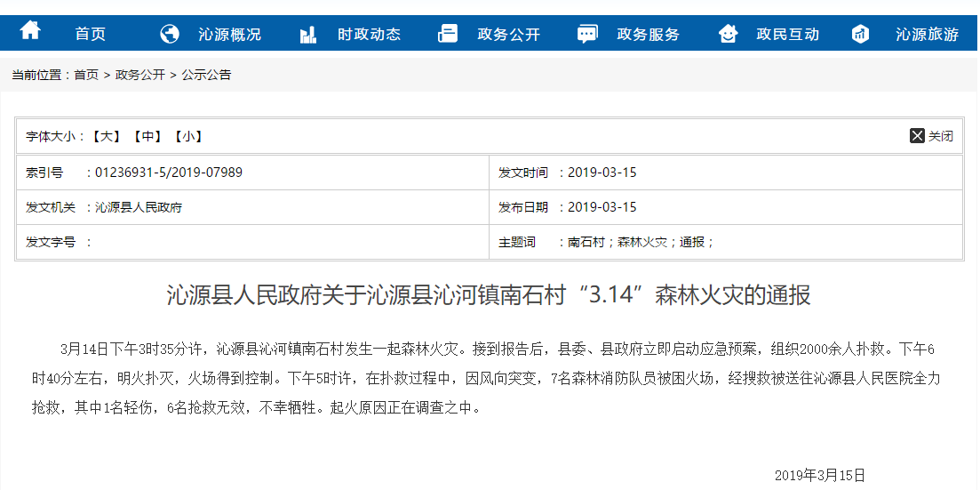Open the 政务公开 menu item

508,35
